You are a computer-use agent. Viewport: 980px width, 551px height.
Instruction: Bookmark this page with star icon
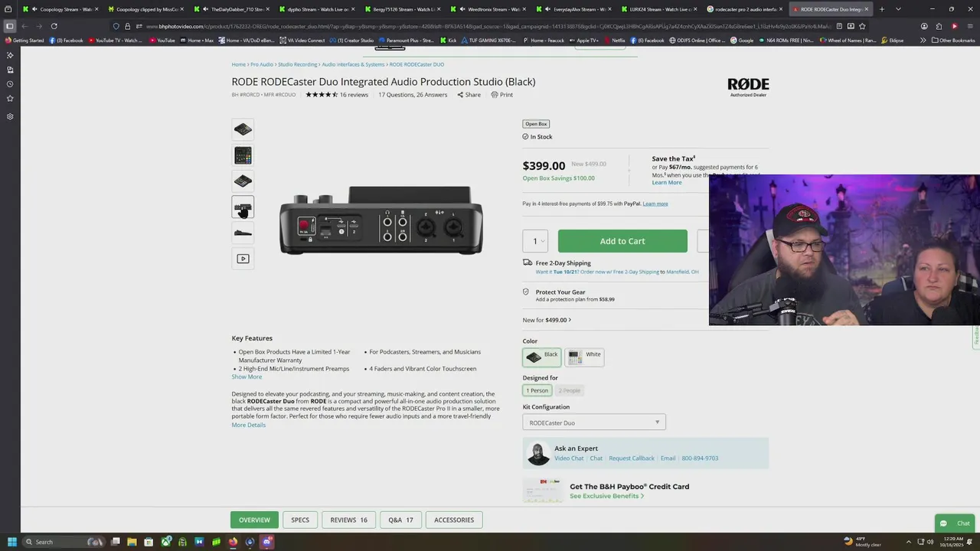click(x=863, y=26)
